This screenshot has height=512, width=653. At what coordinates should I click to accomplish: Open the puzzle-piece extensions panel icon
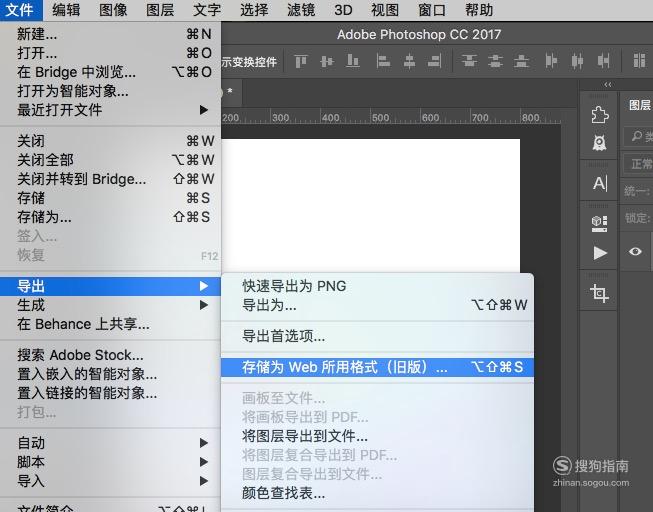(600, 115)
